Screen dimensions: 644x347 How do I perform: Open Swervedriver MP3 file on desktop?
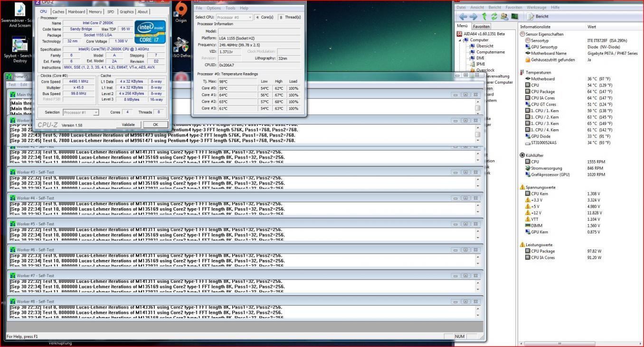pos(20,15)
